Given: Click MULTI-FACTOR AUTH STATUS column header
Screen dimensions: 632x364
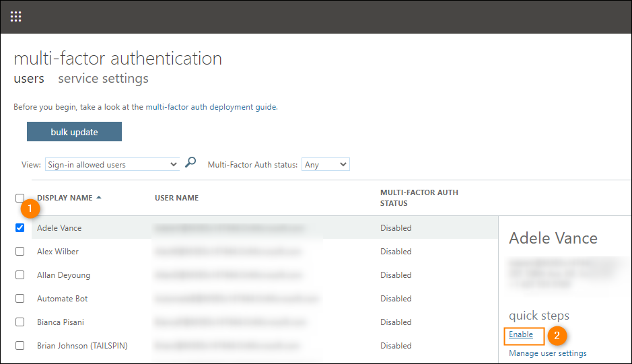Looking at the screenshot, I should [x=419, y=198].
